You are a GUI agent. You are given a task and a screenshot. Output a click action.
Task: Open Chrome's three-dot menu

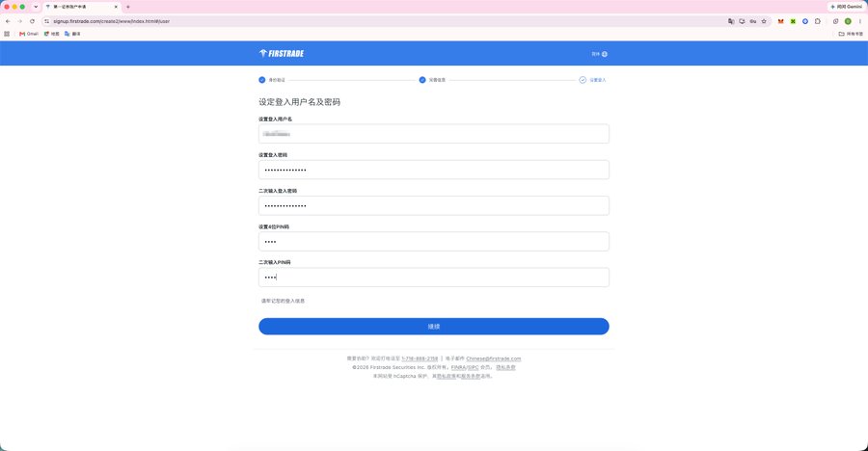click(859, 21)
